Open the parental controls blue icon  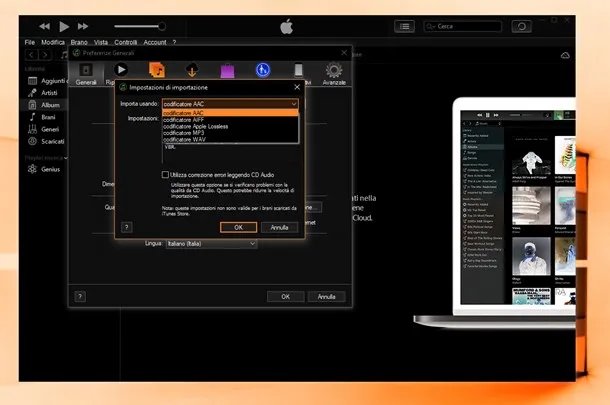tap(263, 70)
